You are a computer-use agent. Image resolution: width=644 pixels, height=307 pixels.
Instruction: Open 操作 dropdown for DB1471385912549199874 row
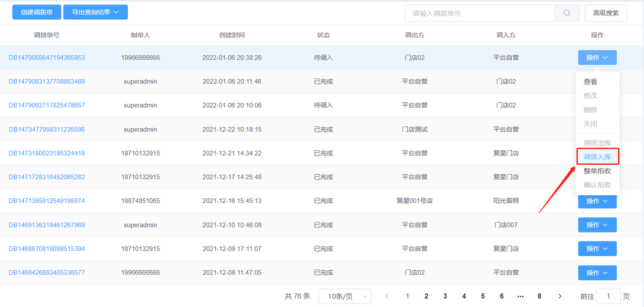pyautogui.click(x=597, y=201)
